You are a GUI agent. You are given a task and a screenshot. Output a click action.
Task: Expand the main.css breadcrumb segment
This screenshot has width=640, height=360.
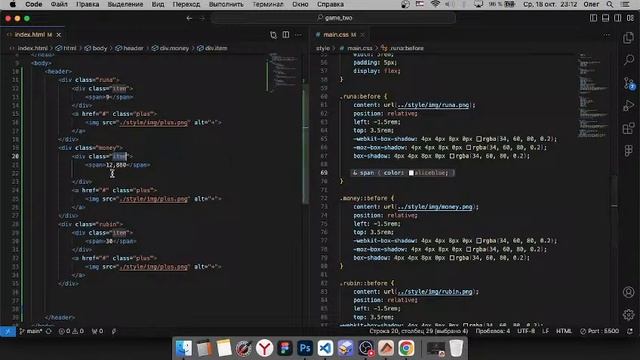(x=356, y=48)
